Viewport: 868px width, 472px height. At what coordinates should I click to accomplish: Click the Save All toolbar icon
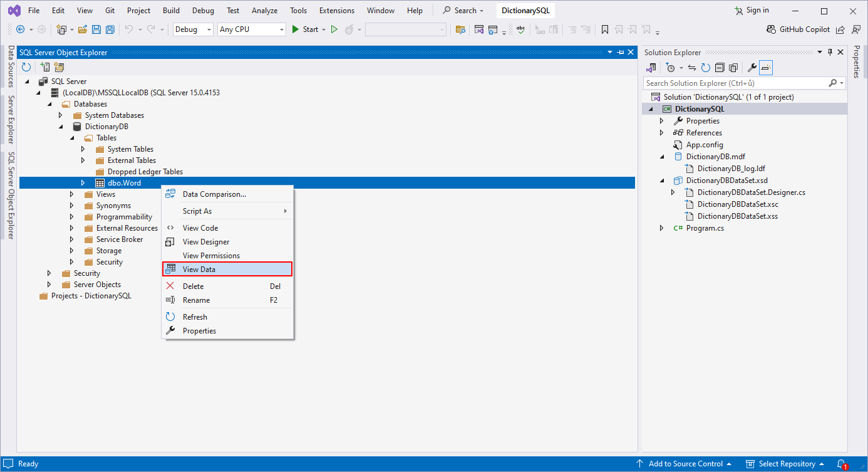point(109,29)
